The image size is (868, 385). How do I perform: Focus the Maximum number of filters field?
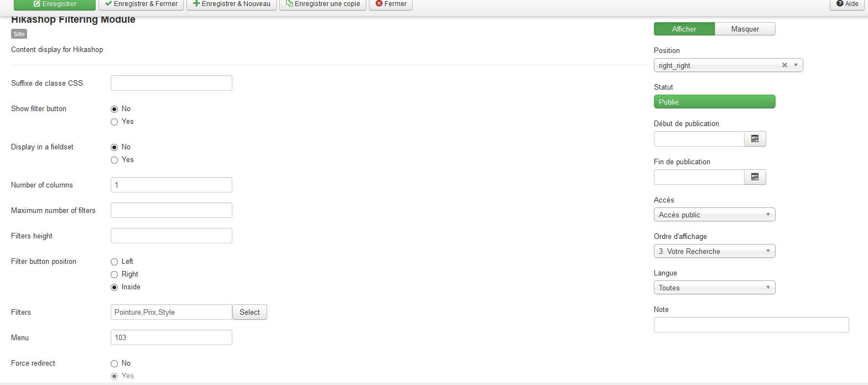(x=171, y=210)
